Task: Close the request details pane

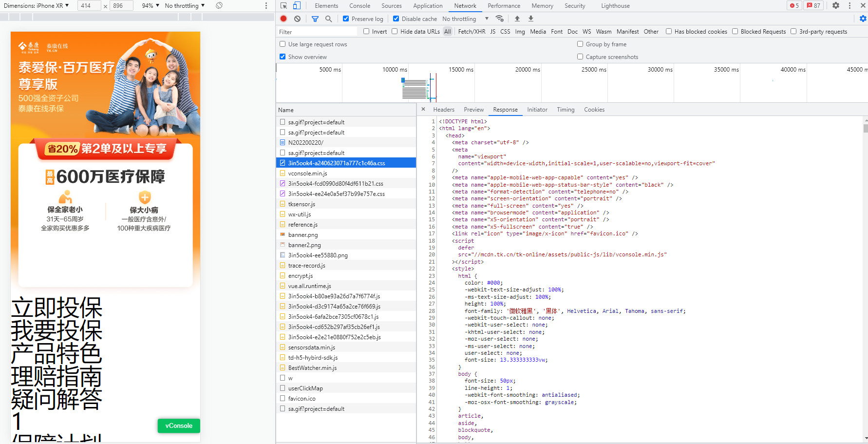Action: coord(423,109)
